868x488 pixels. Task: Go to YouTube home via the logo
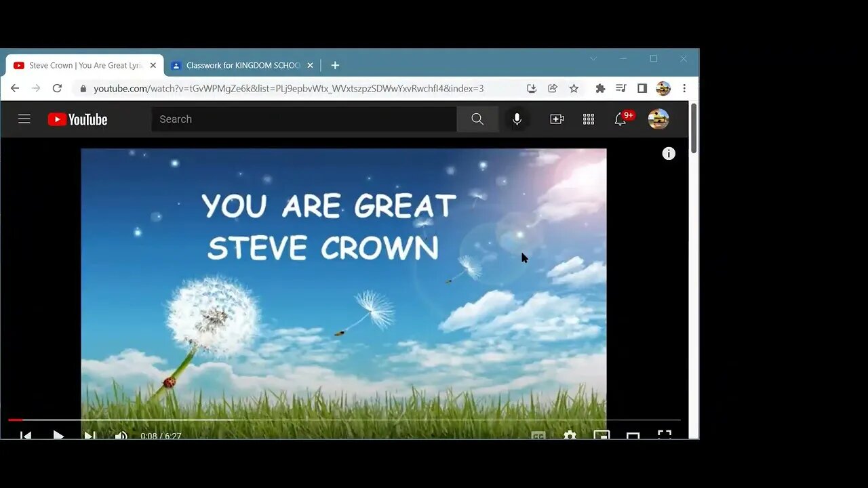pyautogui.click(x=77, y=119)
